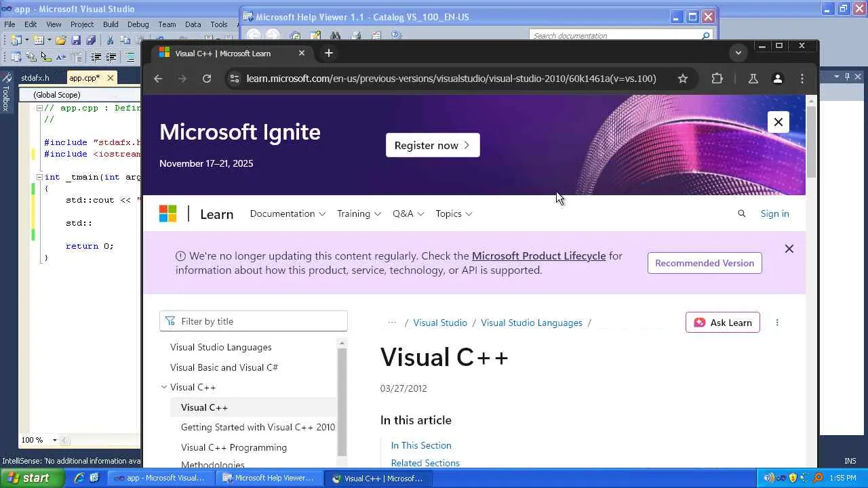
Task: Bookmark this page with the star icon
Action: (683, 79)
